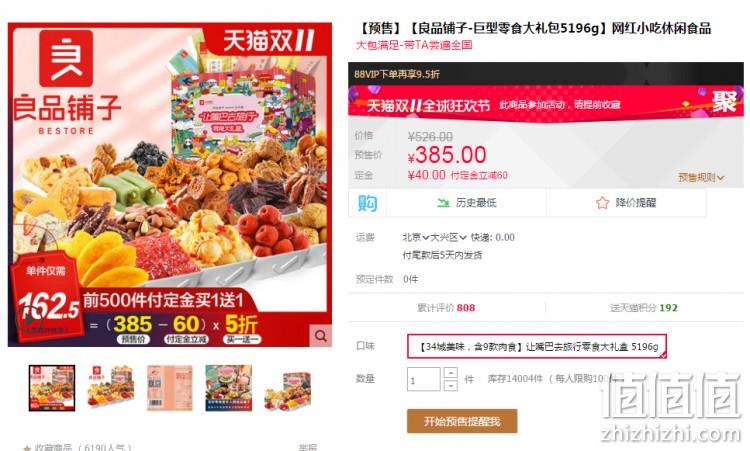
Task: Open the 大兴区 district dropdown
Action: coord(448,237)
